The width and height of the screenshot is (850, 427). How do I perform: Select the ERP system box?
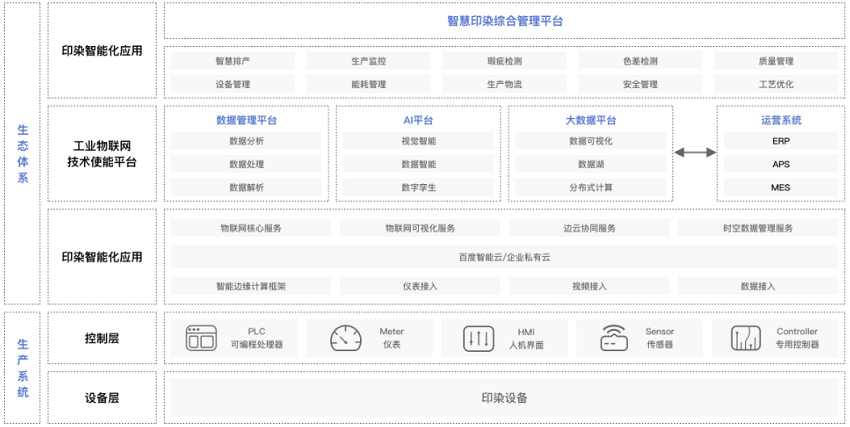pyautogui.click(x=781, y=141)
